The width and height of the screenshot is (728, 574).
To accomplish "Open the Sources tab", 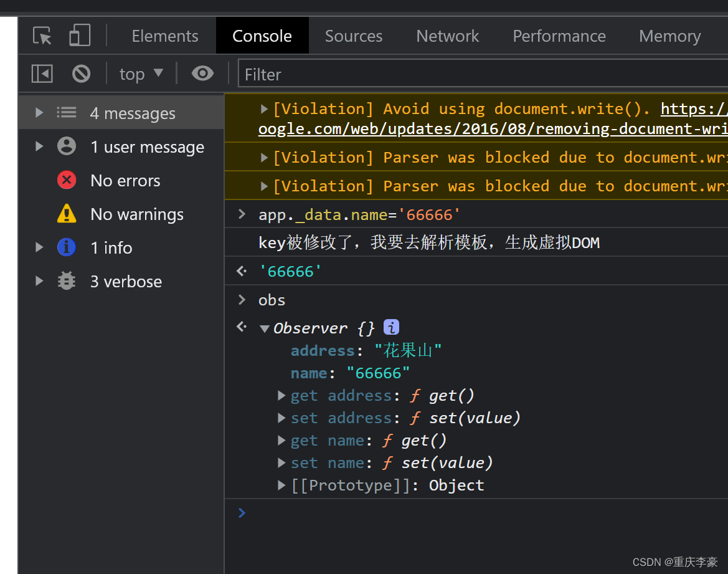I will coord(353,36).
